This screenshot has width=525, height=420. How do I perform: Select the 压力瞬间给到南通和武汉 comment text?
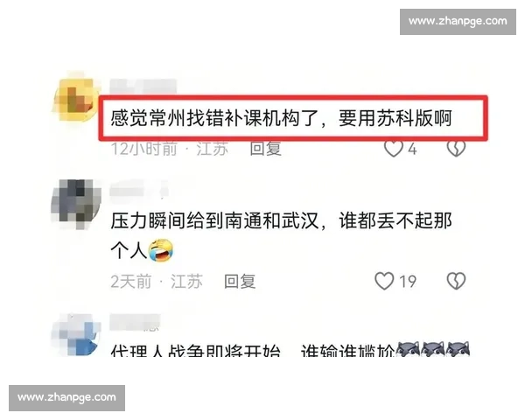281,235
